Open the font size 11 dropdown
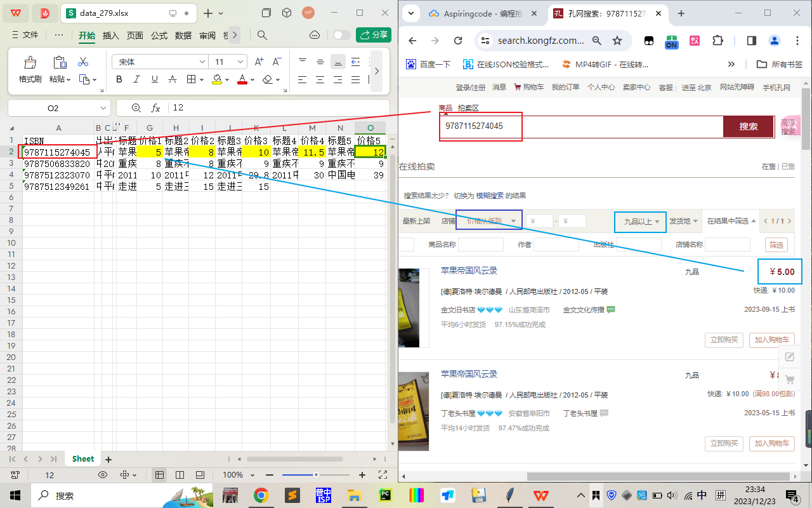 tap(241, 62)
